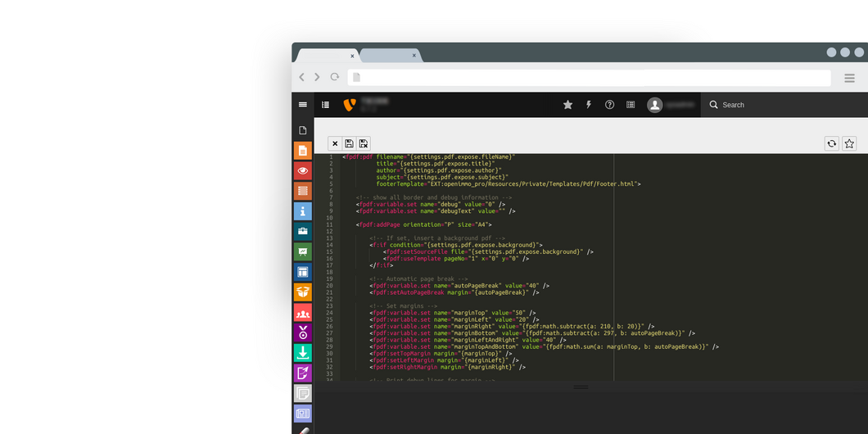Open the user avatar menu

[655, 105]
